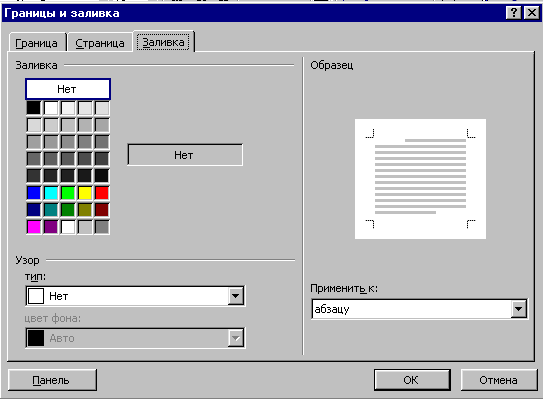The image size is (543, 399).
Task: Pick the purple color swatch
Action: tap(51, 227)
